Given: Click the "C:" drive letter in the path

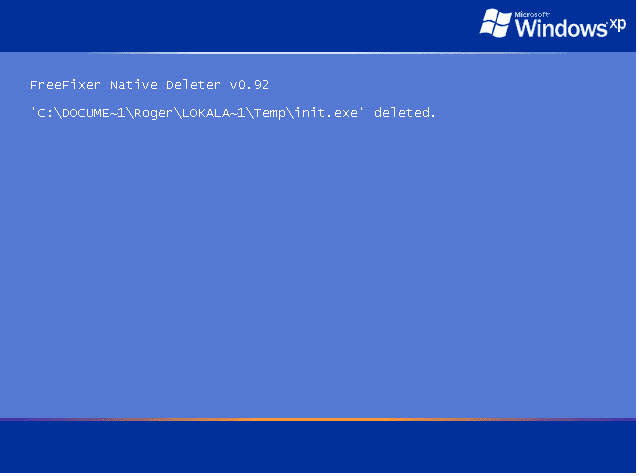Looking at the screenshot, I should [x=45, y=113].
